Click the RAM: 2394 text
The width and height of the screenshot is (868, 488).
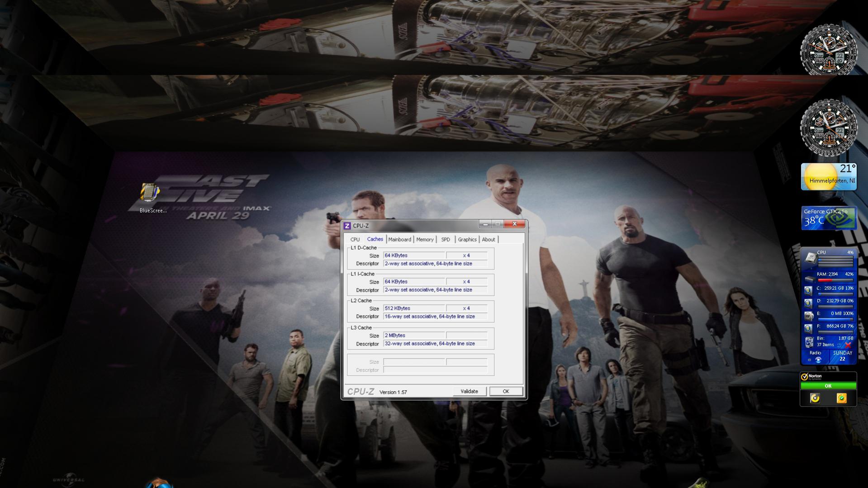(x=827, y=274)
